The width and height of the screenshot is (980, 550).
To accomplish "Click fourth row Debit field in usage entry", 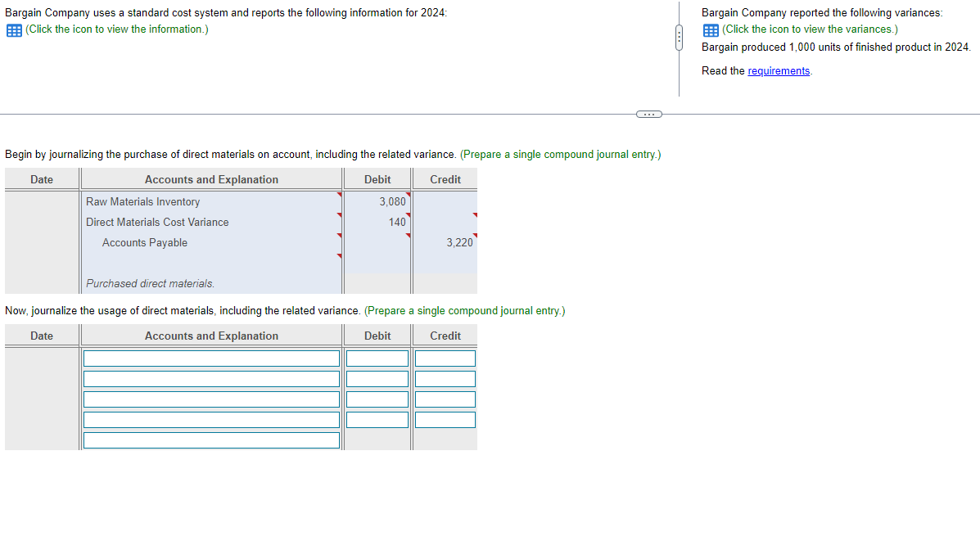I will pyautogui.click(x=377, y=419).
